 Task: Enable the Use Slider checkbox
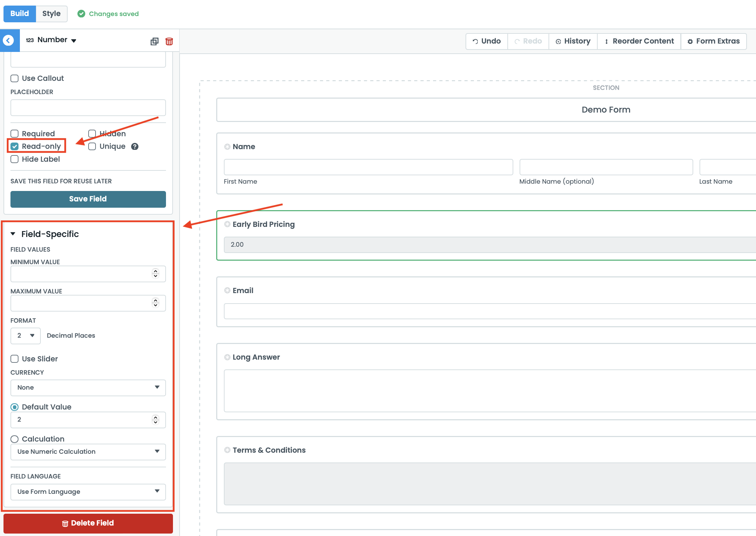(15, 359)
